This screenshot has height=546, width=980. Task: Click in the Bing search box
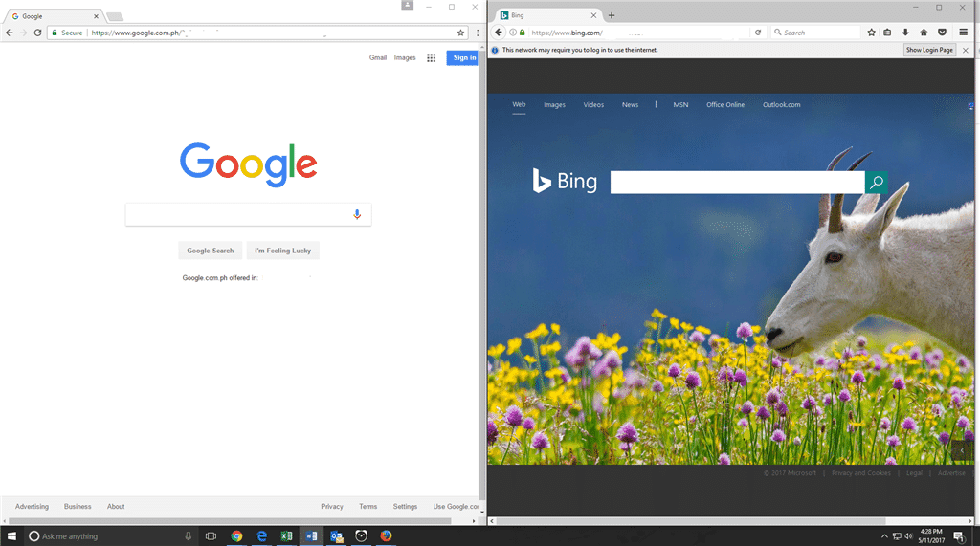coord(738,182)
